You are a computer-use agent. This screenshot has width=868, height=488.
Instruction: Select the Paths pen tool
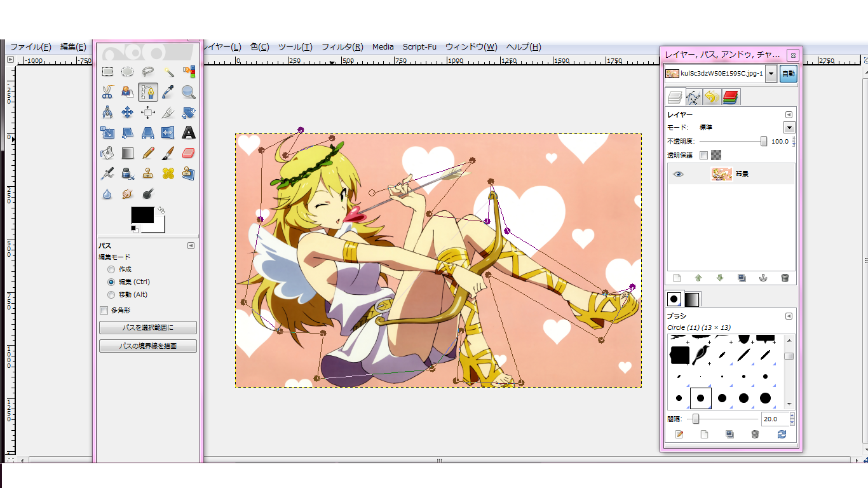(x=148, y=92)
